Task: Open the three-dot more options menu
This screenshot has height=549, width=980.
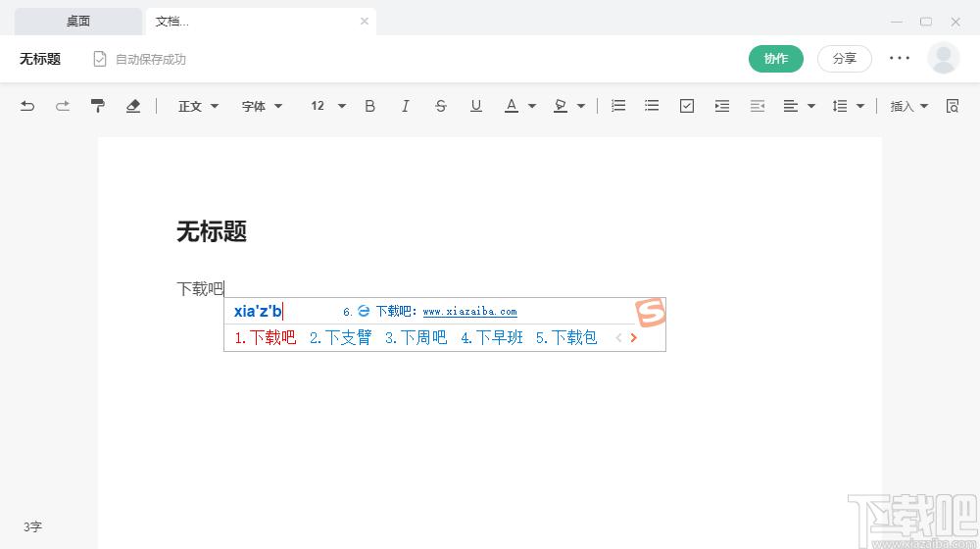Action: pyautogui.click(x=900, y=58)
